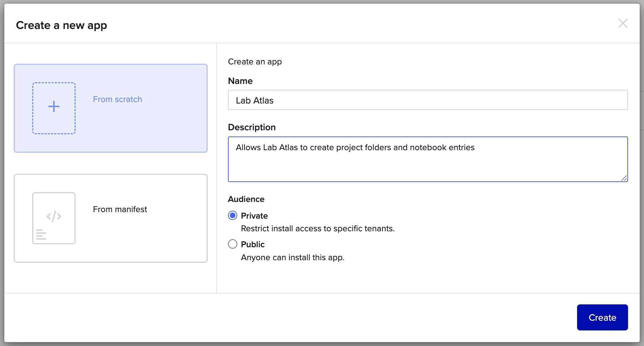
Task: Click the Name field label
Action: pos(240,81)
